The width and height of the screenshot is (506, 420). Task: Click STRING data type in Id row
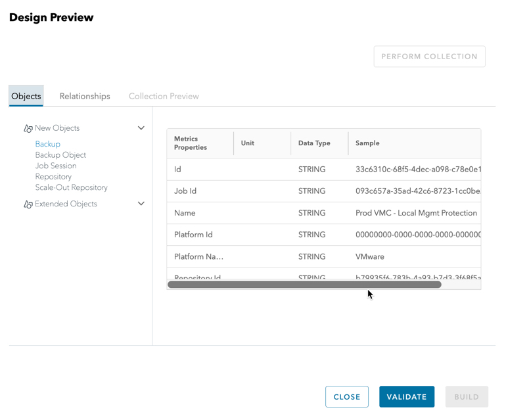click(x=311, y=169)
